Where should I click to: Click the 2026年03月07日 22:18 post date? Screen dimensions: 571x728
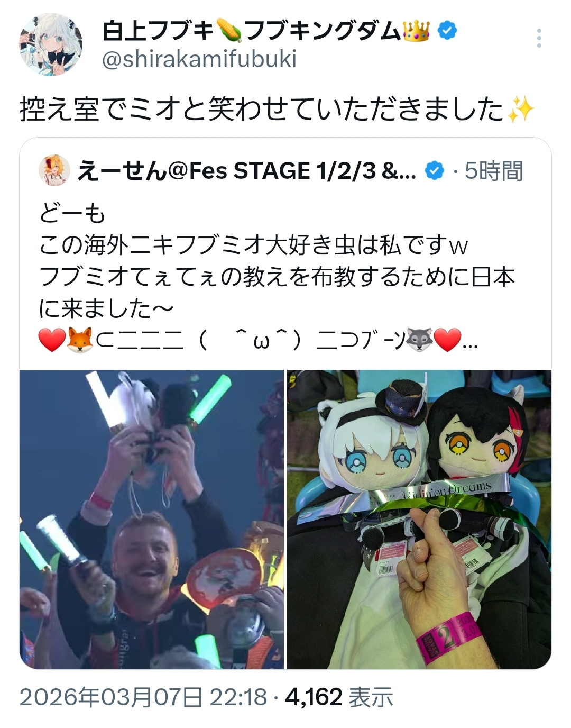click(143, 697)
